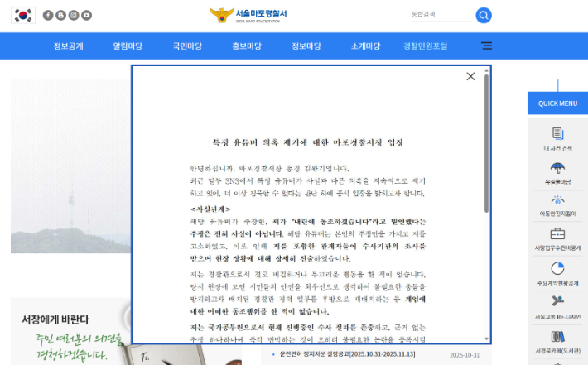Image resolution: width=588 pixels, height=365 pixels.
Task: Open 주요계약현황공개 pie chart icon
Action: 557,269
